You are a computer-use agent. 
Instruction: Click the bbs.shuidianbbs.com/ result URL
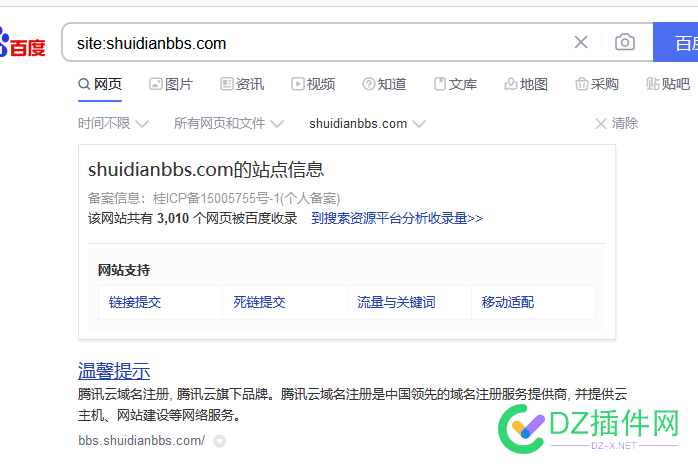[x=142, y=441]
